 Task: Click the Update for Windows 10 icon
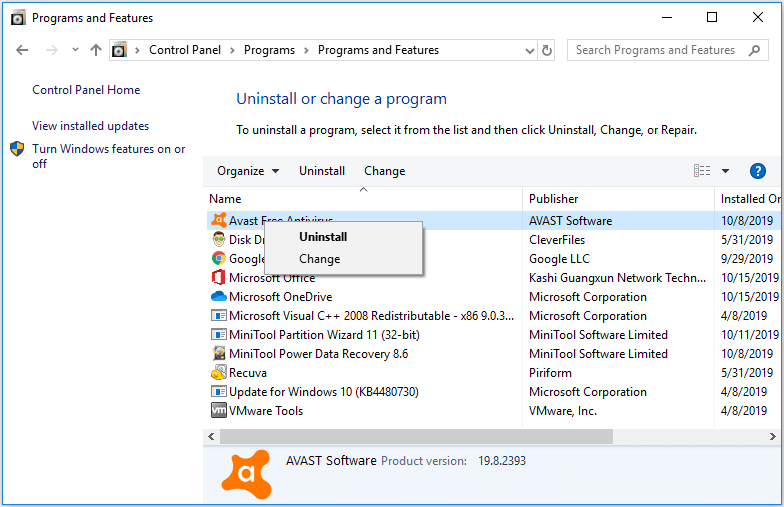click(218, 392)
